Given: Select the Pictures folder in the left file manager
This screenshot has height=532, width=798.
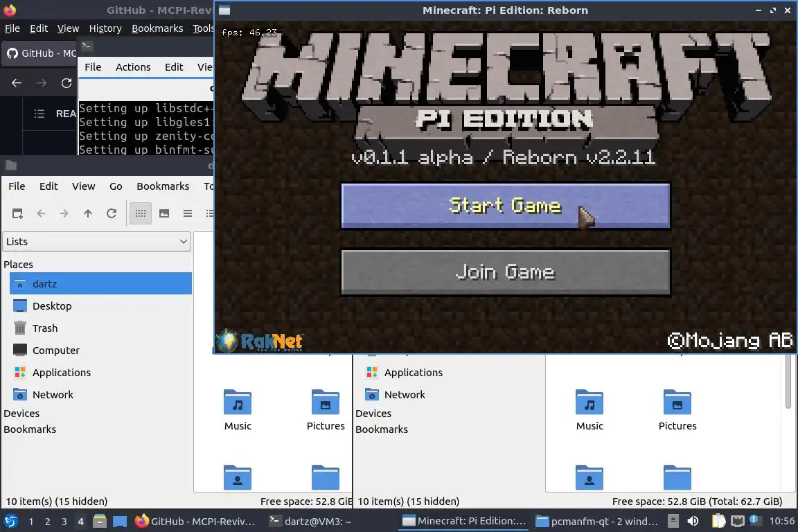Looking at the screenshot, I should [326, 410].
